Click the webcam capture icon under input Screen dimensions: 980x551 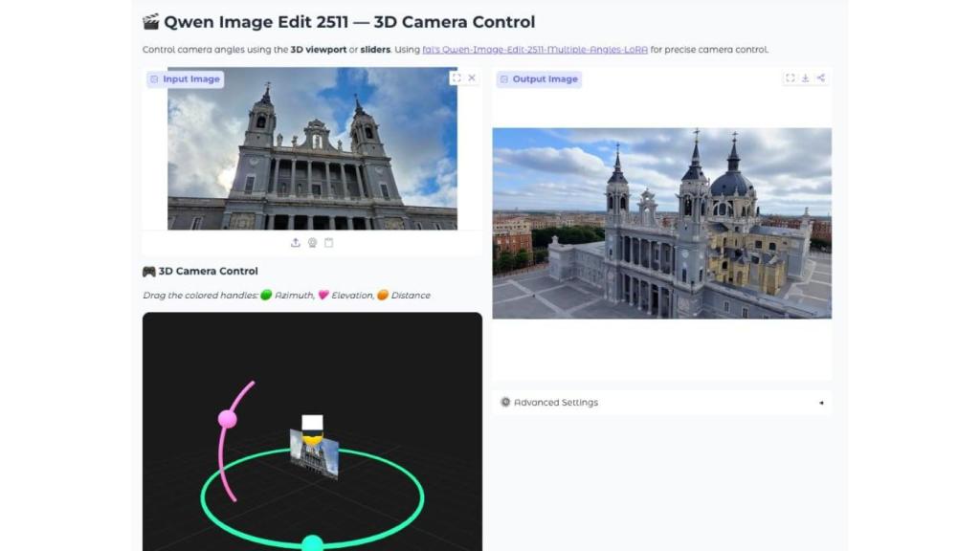point(312,243)
